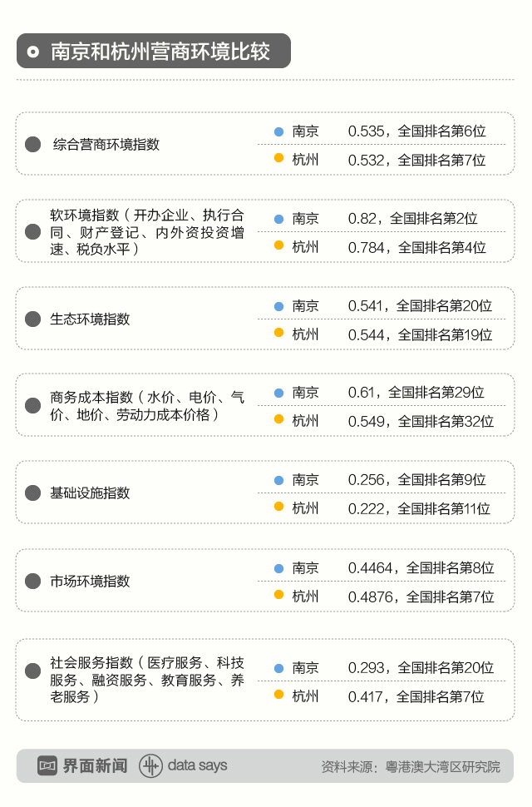Viewport: 532px width, 807px height.
Task: Click gray bullet beside 综合营商环境指数
Action: tap(33, 144)
